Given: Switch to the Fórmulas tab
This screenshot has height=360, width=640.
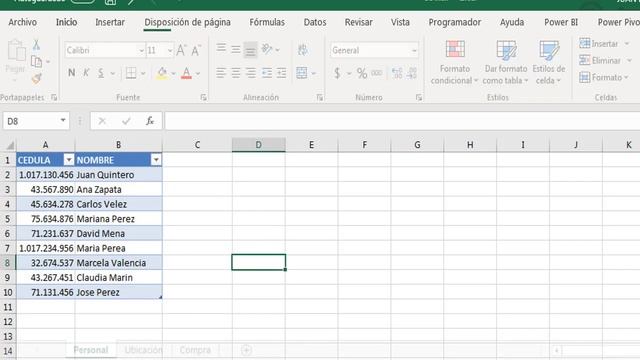Looking at the screenshot, I should click(267, 22).
